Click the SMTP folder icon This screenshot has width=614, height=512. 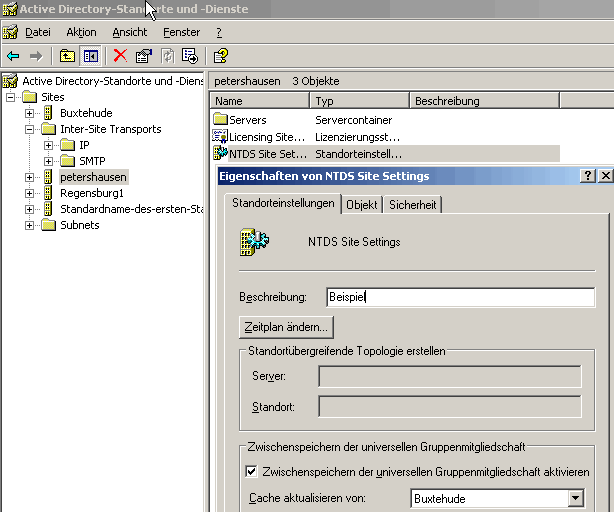pyautogui.click(x=68, y=161)
